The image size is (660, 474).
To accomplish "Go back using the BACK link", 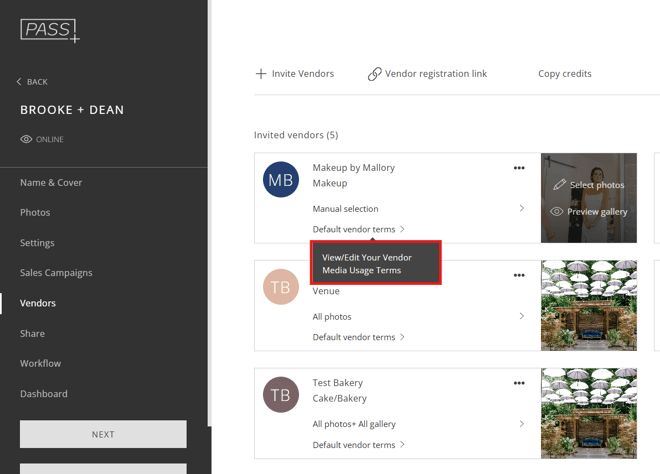I will (x=32, y=82).
